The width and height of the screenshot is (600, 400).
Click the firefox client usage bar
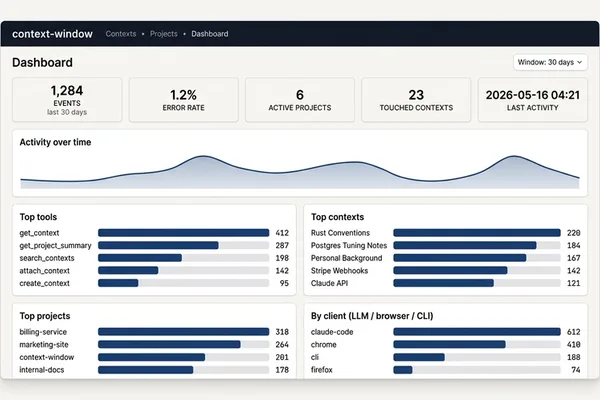477,370
